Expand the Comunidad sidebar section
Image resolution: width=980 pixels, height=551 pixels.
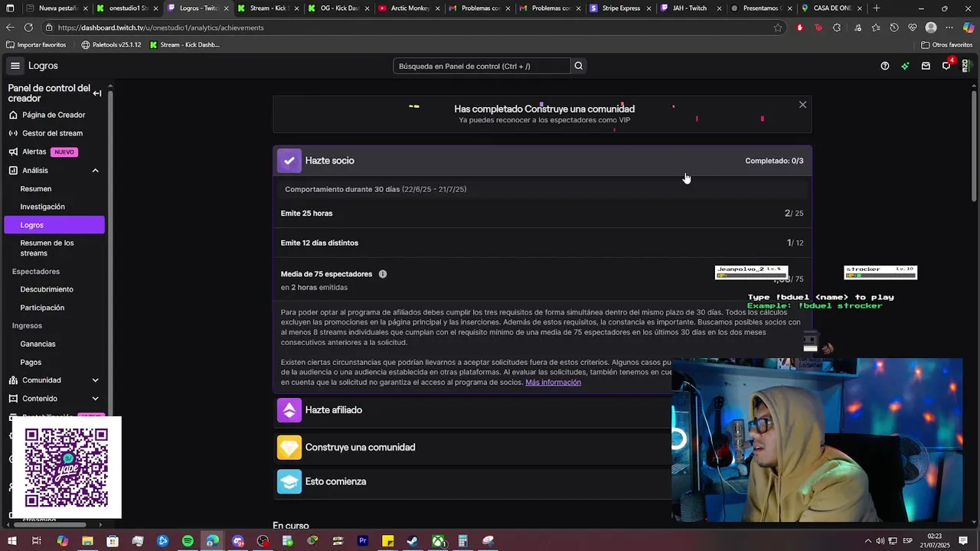click(96, 380)
